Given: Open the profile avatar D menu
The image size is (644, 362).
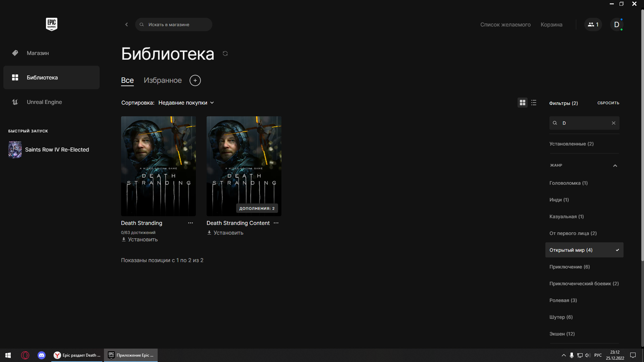Looking at the screenshot, I should pos(616,24).
